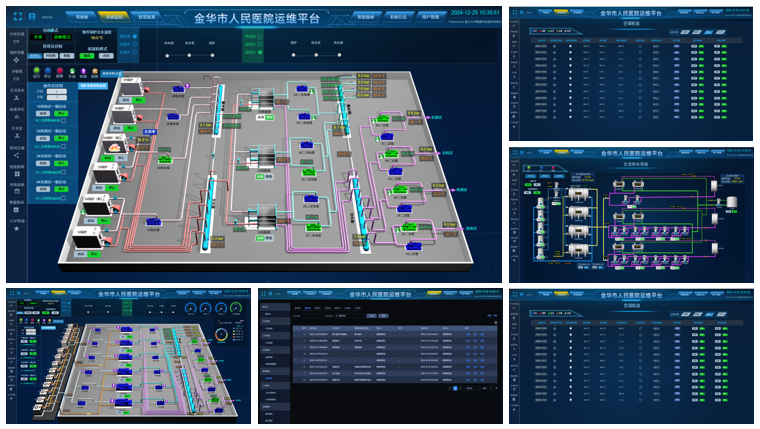Screen dimensions: 760x429
Task: Click green 停止 below the rearmost boiler
Action: tap(139, 100)
